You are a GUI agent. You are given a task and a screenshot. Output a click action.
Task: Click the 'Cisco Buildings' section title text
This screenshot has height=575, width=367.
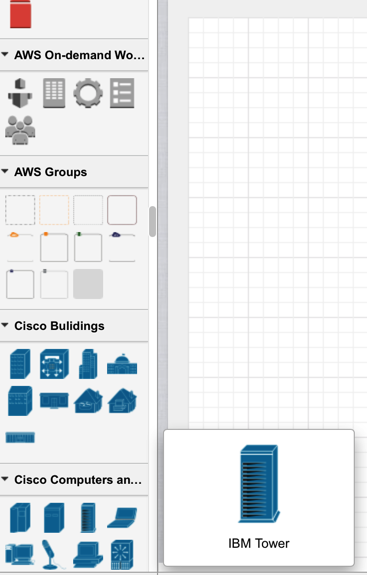pyautogui.click(x=59, y=326)
